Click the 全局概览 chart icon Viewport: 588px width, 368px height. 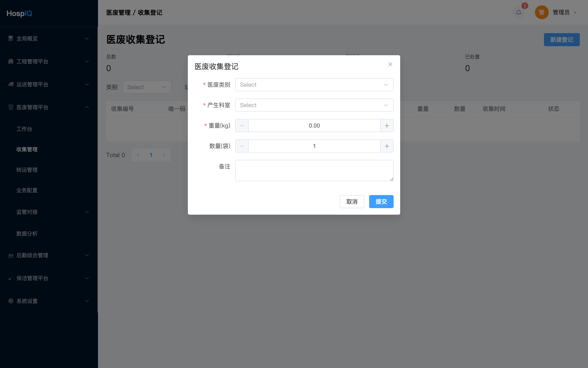(x=11, y=38)
